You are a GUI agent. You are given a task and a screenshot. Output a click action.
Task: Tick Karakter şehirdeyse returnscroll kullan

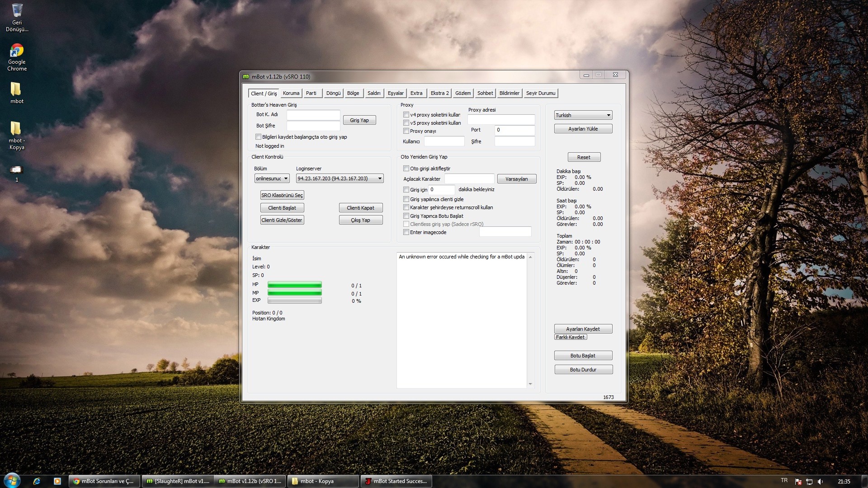click(406, 207)
